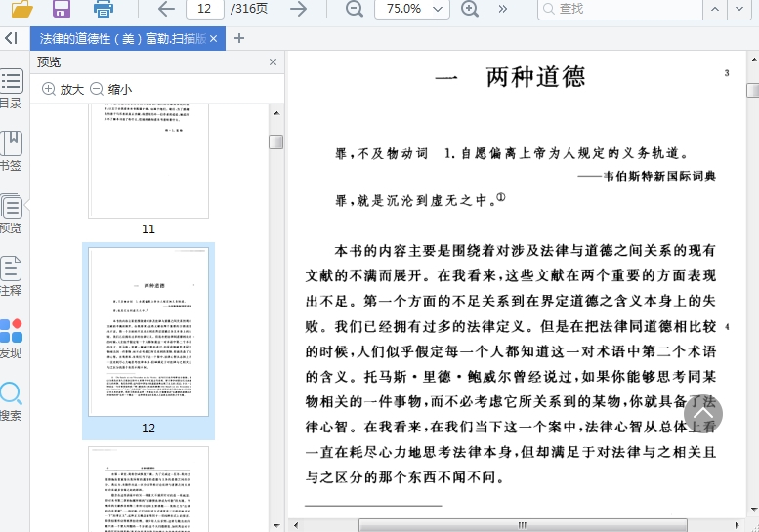Image resolution: width=759 pixels, height=532 pixels.
Task: Click the document vertical scroll-down arrow
Action: [754, 510]
